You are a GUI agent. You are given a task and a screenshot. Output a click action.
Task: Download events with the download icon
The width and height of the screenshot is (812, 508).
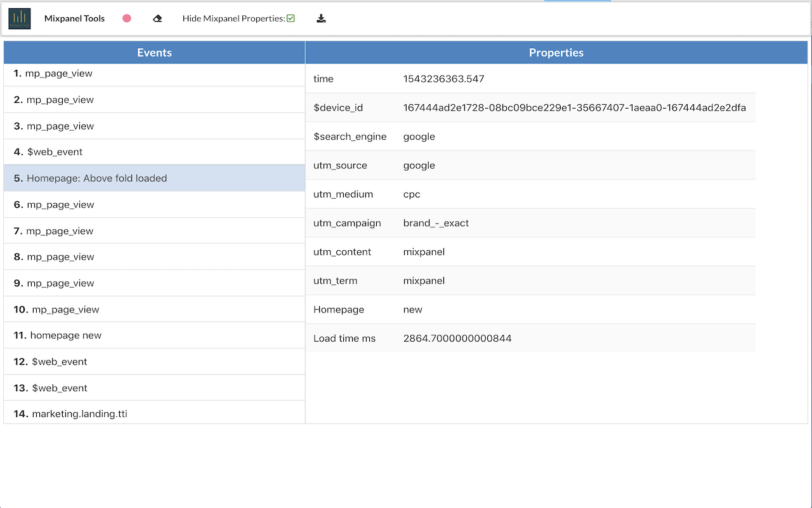[x=321, y=18]
